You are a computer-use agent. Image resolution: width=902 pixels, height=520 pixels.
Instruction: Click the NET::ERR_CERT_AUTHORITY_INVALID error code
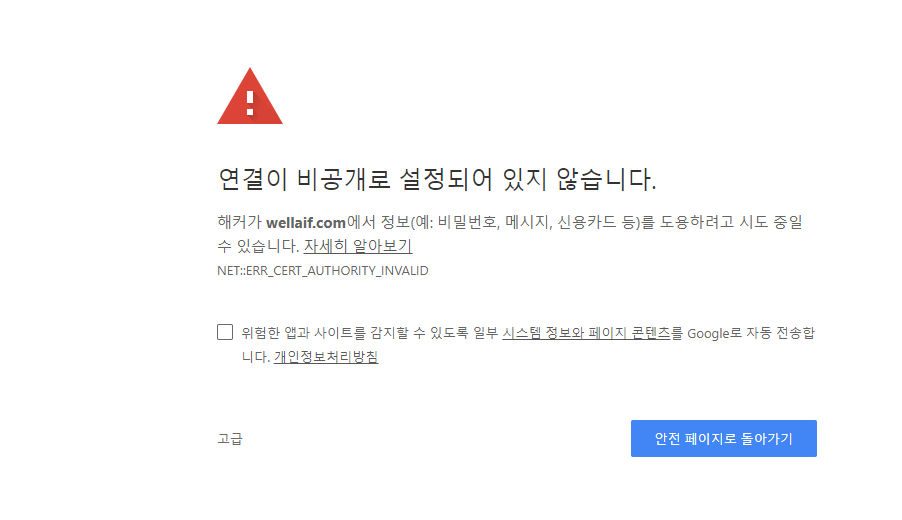point(323,270)
